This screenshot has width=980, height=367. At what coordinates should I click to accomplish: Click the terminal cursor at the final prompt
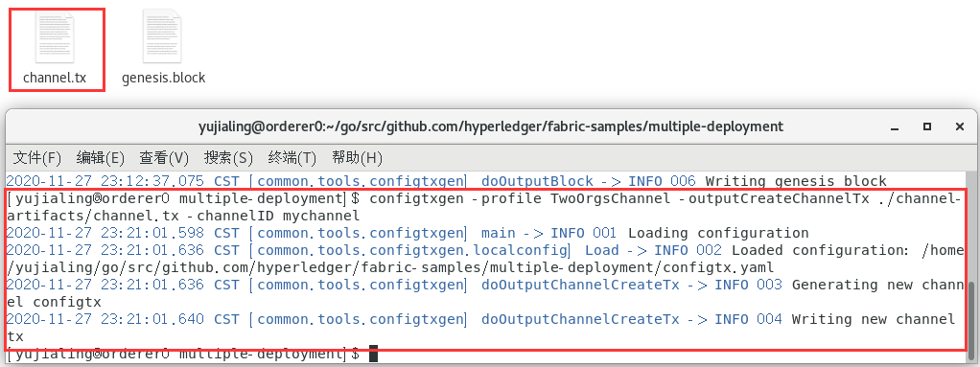374,354
